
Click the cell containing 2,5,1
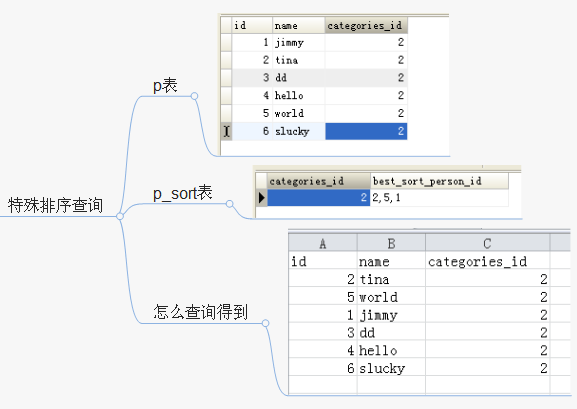coord(439,198)
